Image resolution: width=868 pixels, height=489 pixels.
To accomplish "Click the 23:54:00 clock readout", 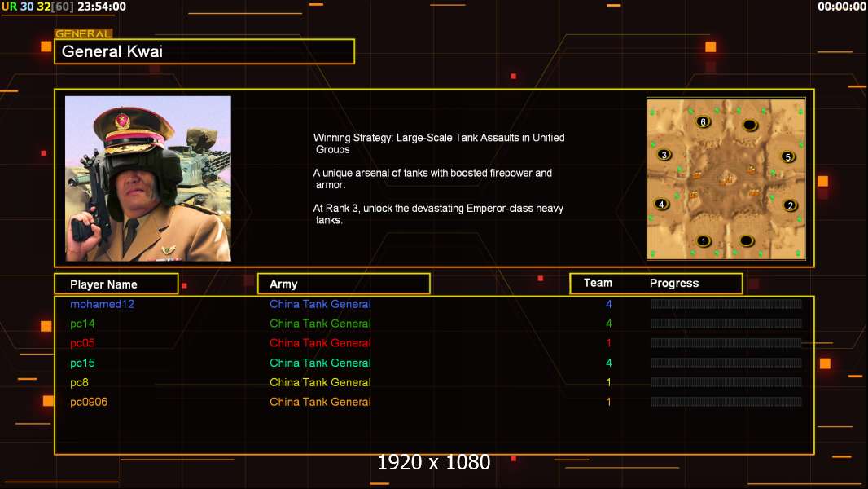I will pyautogui.click(x=101, y=7).
